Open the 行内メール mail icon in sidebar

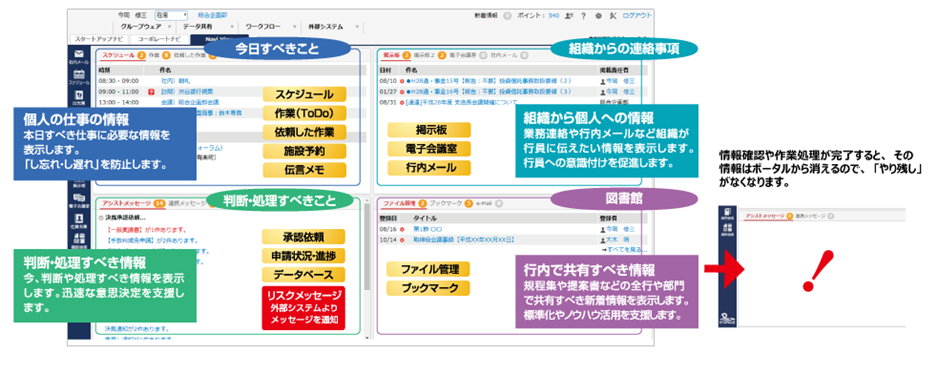tap(79, 55)
